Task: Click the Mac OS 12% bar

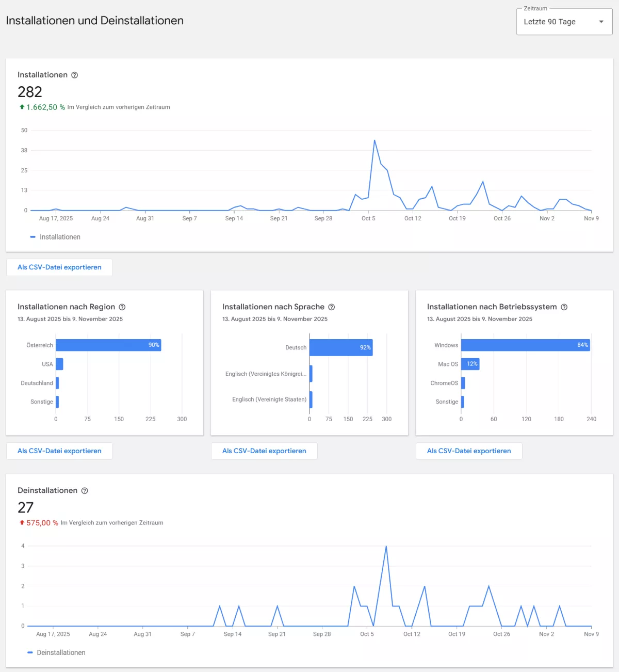Action: click(x=470, y=364)
